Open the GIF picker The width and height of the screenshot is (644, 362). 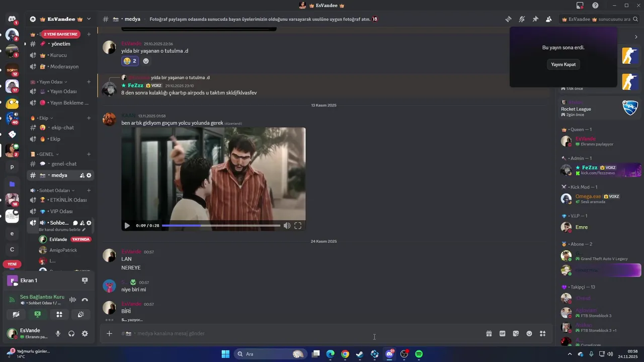(502, 333)
